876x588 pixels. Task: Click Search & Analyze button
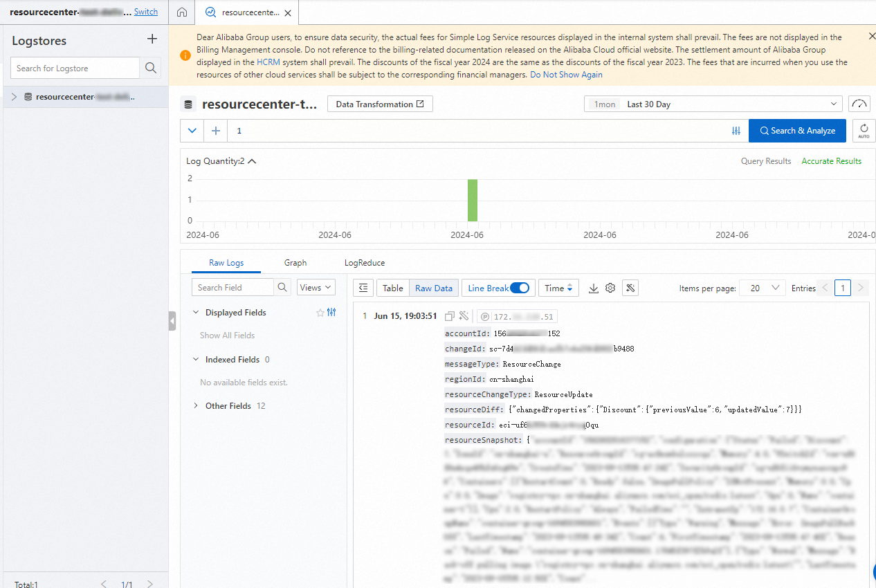(x=797, y=130)
